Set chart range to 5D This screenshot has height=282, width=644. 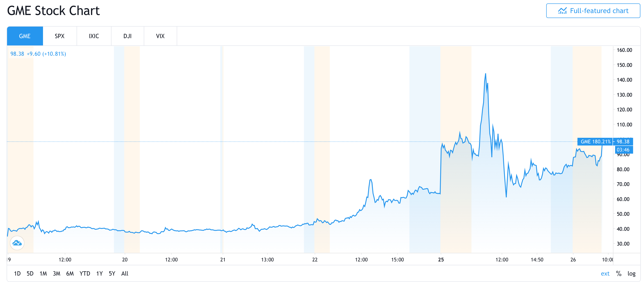(30, 273)
